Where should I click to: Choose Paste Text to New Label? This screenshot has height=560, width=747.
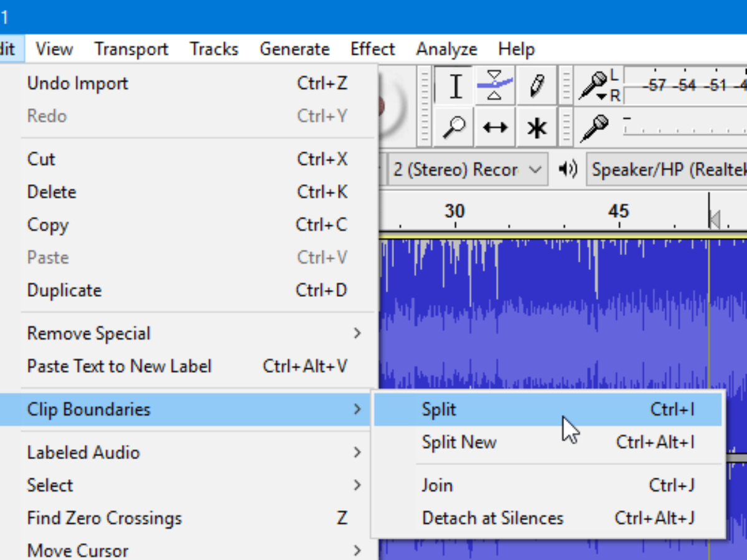pyautogui.click(x=189, y=366)
